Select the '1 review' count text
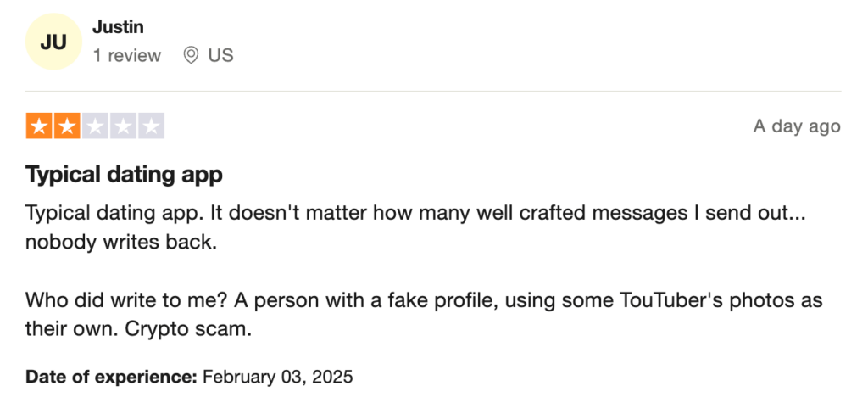Screen dimensions: 868x403 coord(127,55)
